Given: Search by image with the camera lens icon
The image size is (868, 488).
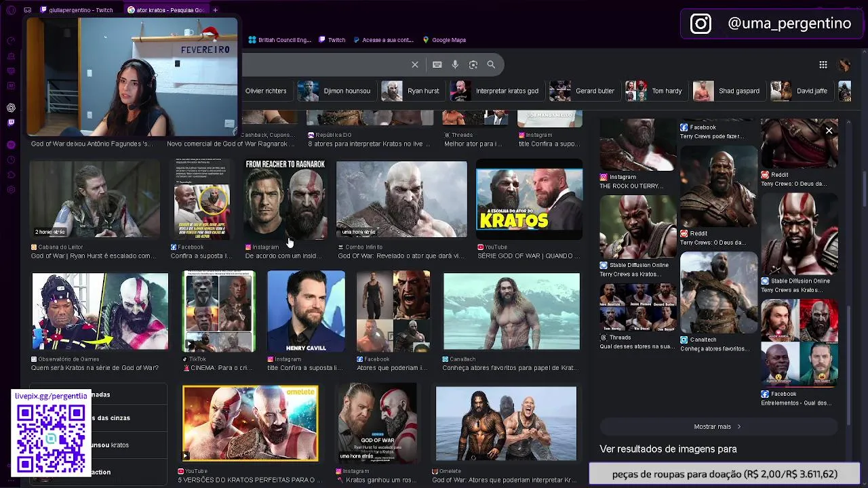Looking at the screenshot, I should [473, 64].
